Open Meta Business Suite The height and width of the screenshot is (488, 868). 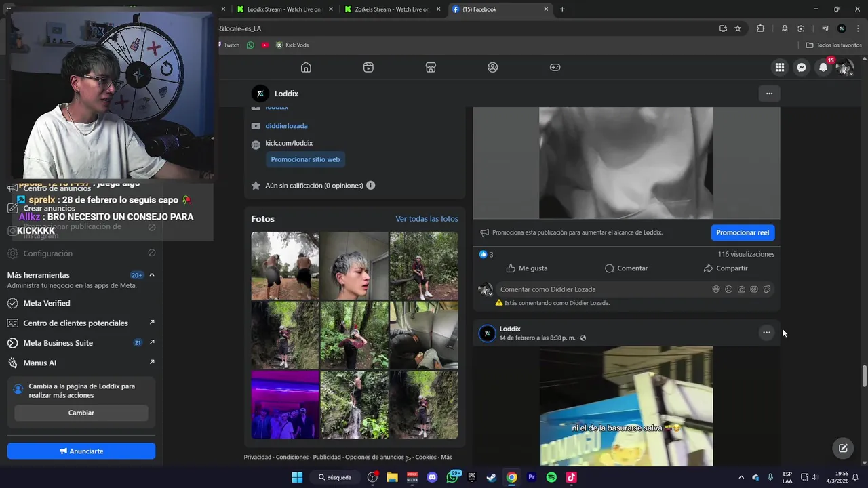[81, 342]
